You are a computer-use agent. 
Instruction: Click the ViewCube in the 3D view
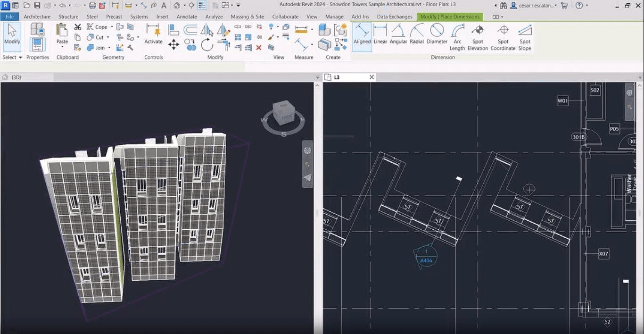284,113
